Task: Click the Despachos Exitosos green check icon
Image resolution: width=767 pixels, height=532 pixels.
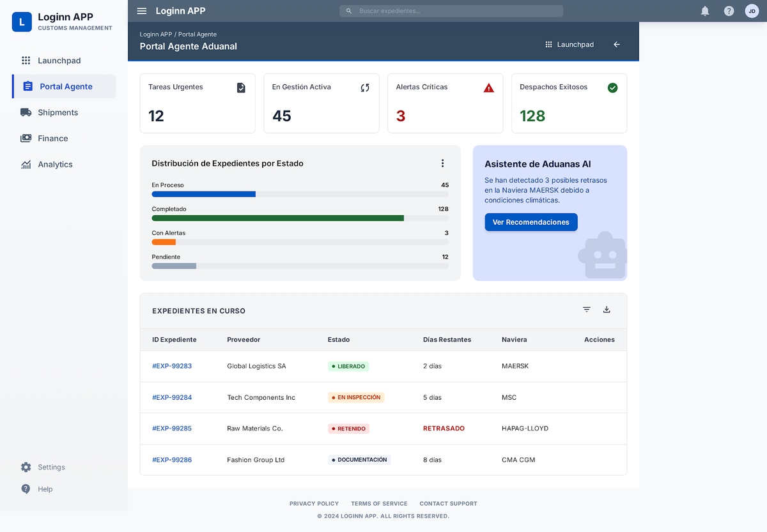Action: 612,87
